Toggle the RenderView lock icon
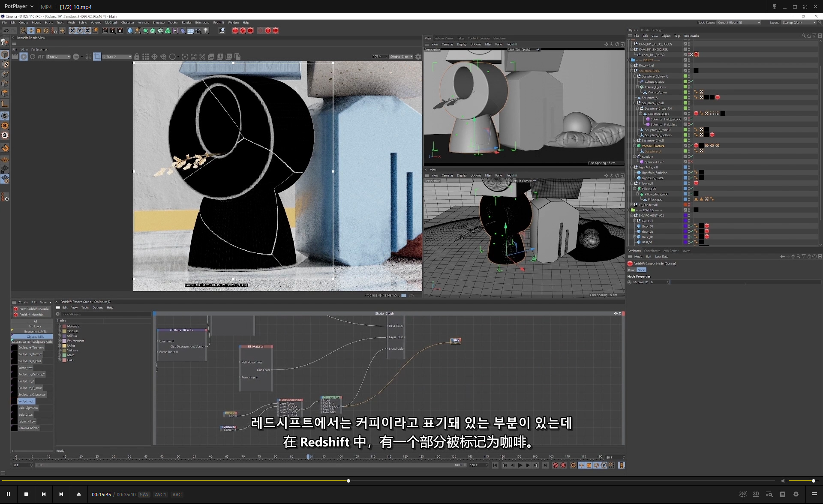Screen dimensions: 823x504 (x=137, y=57)
